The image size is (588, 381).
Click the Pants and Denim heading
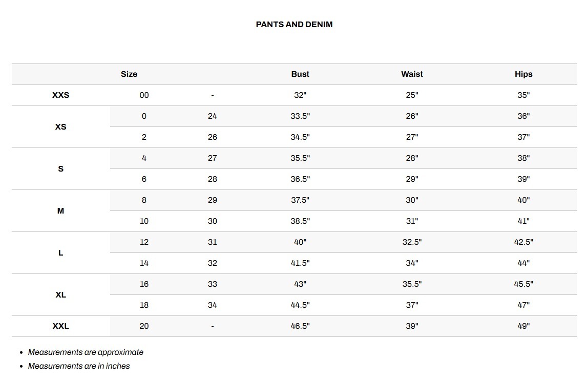pyautogui.click(x=294, y=25)
